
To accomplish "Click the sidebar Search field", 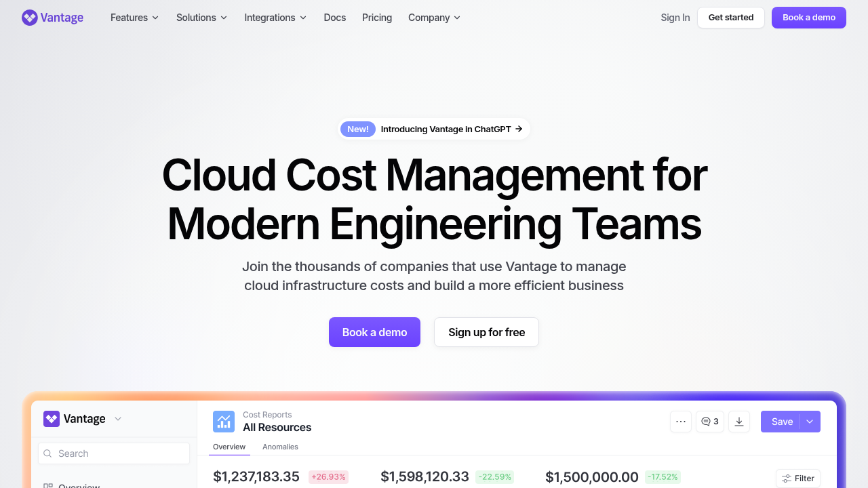I will [x=114, y=453].
